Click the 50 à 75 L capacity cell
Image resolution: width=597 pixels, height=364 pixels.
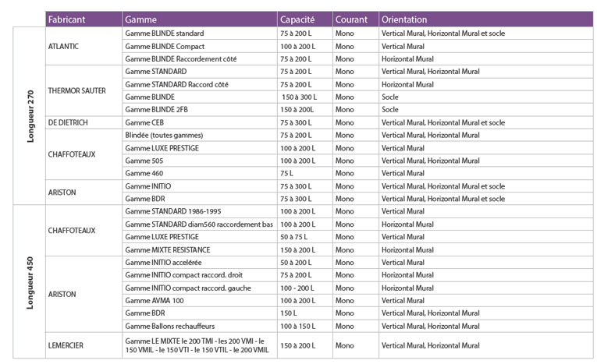pos(305,237)
